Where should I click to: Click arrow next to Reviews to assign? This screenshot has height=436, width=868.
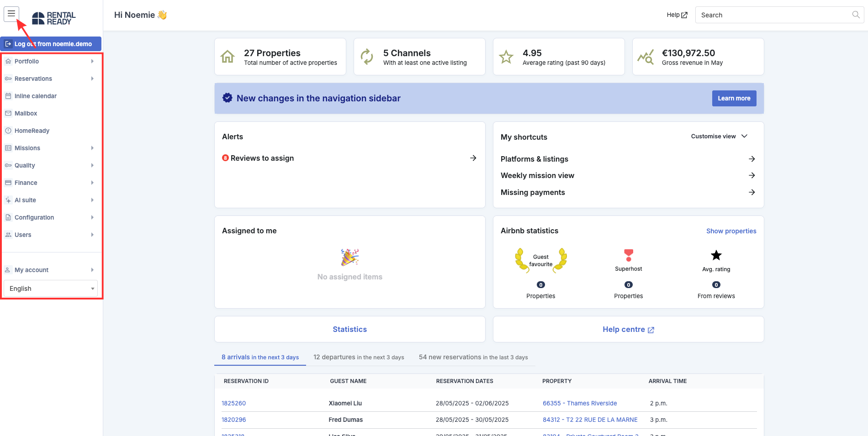pos(473,158)
